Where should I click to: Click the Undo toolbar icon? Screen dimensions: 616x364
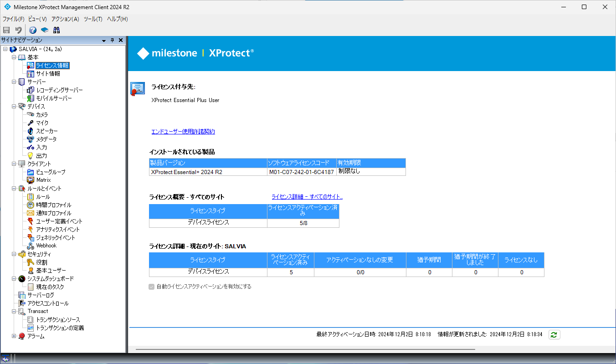19,30
